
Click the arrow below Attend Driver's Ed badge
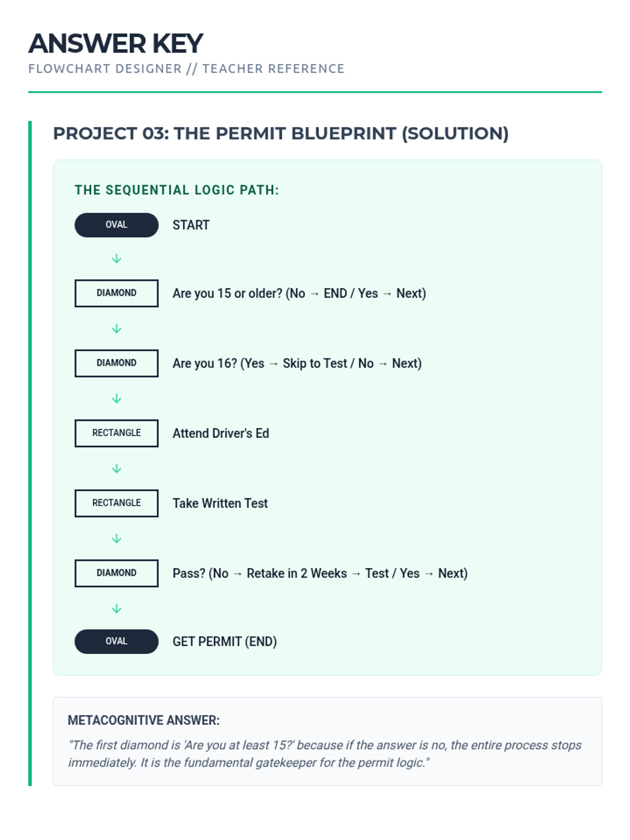tap(117, 469)
